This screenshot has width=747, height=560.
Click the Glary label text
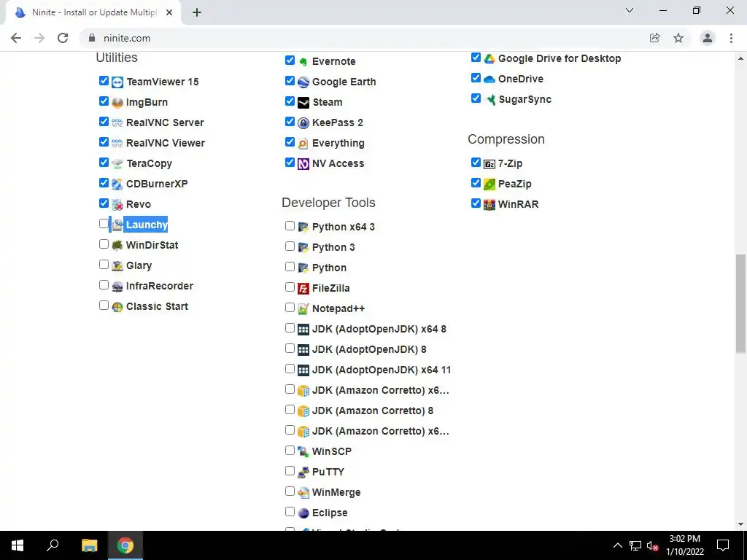(x=139, y=265)
